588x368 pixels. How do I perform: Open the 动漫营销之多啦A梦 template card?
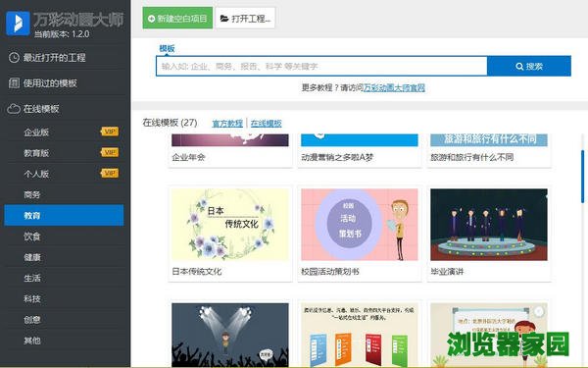(360, 150)
